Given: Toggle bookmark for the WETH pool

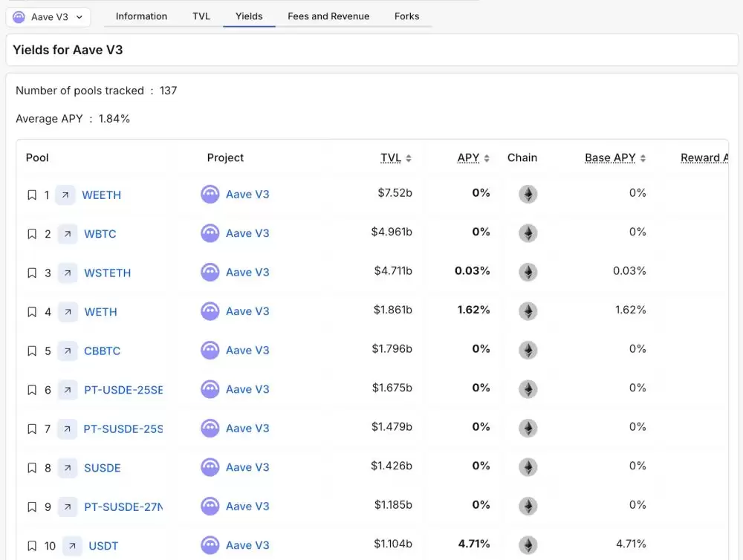Looking at the screenshot, I should click(32, 312).
